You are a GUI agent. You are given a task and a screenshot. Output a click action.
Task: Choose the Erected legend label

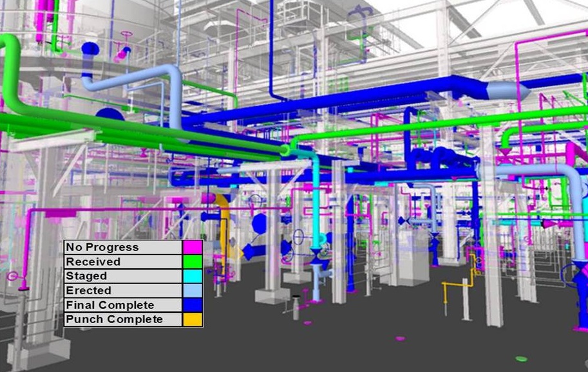(x=88, y=290)
